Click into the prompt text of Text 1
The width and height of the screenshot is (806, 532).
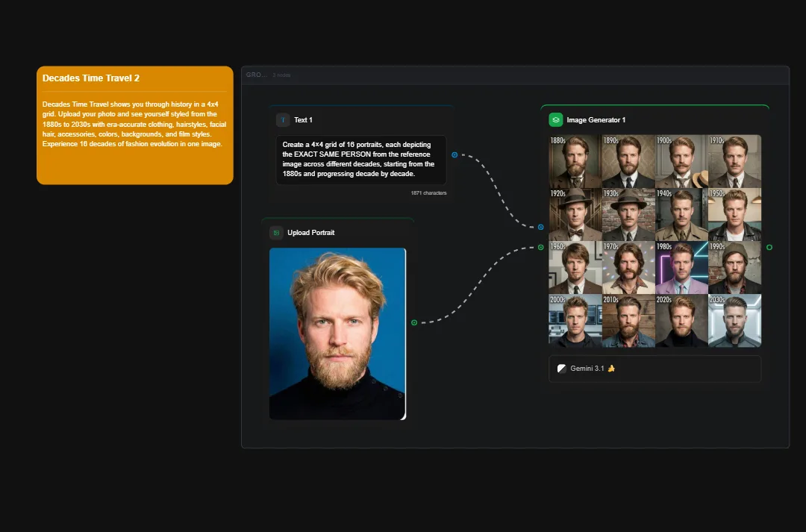360,159
